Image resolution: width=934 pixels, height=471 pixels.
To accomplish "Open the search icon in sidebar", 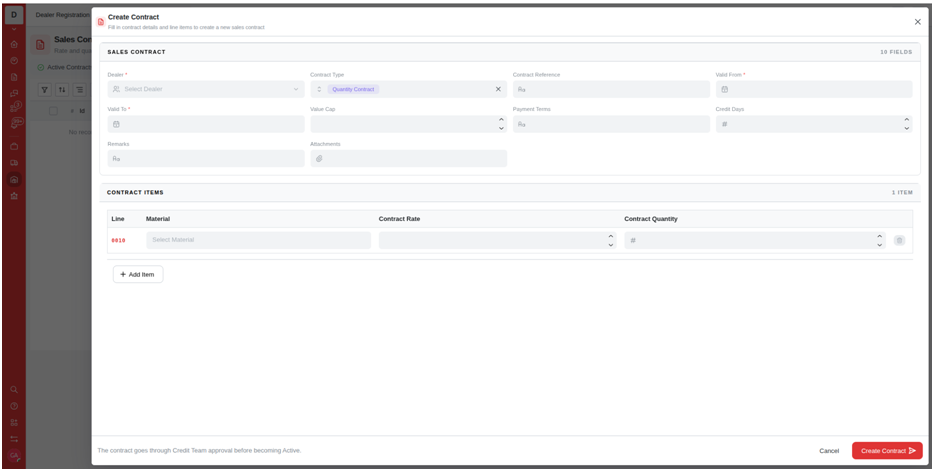I will [14, 389].
